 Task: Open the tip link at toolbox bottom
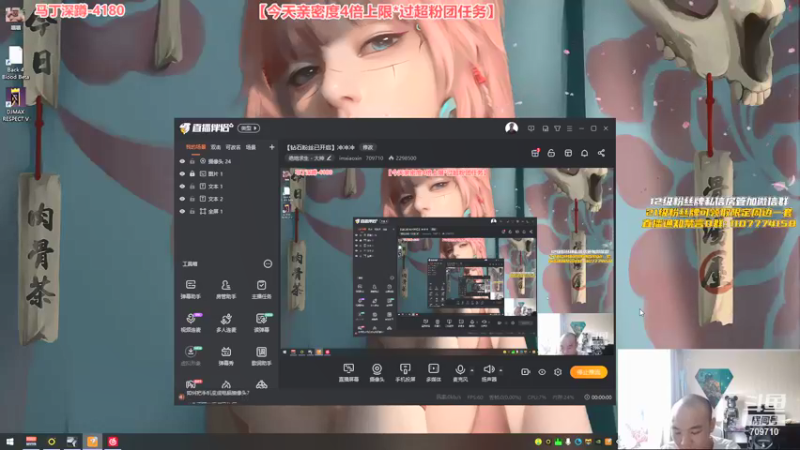coord(218,393)
